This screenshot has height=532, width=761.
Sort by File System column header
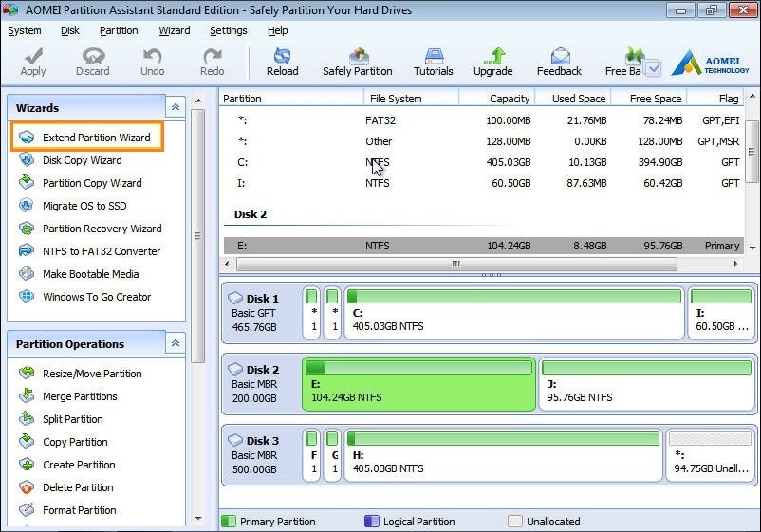[411, 99]
